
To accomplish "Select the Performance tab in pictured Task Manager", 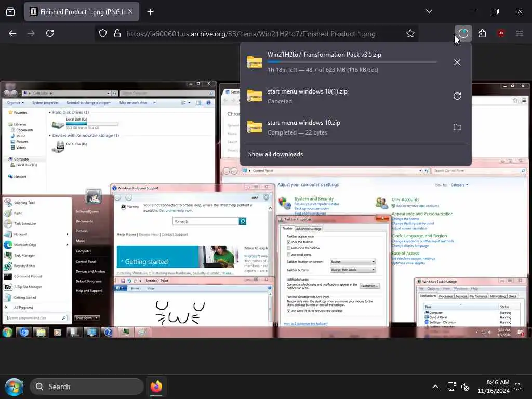I will tap(478, 296).
